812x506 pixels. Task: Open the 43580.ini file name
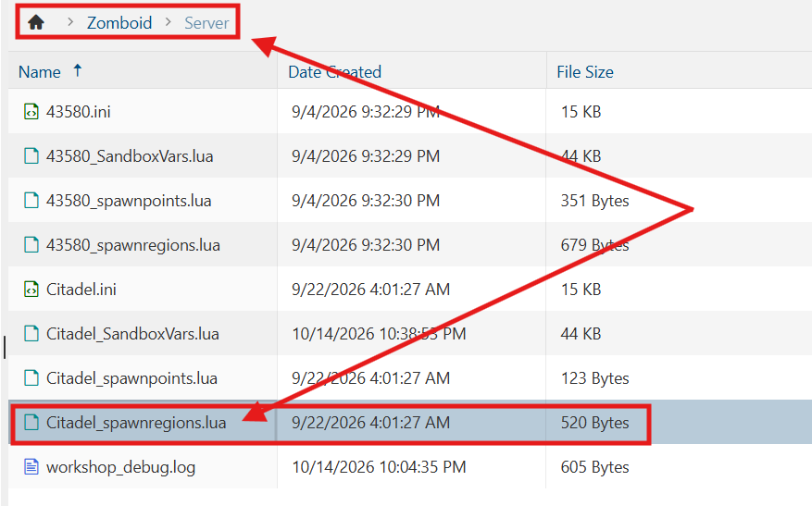pos(78,111)
